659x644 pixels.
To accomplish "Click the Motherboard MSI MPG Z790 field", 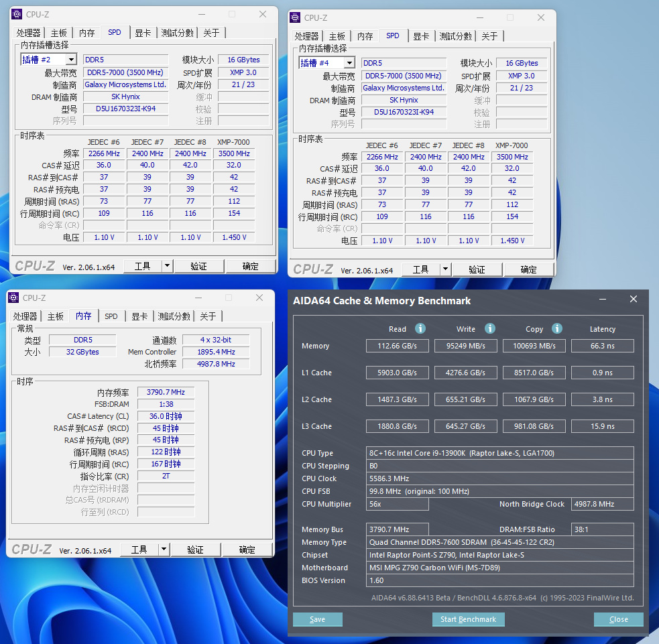I will pyautogui.click(x=499, y=568).
